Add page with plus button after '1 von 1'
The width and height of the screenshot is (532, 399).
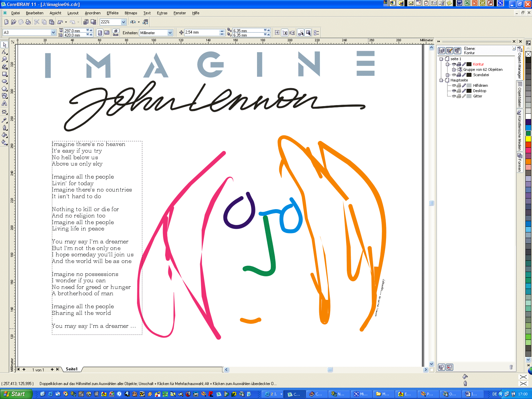[x=52, y=369]
